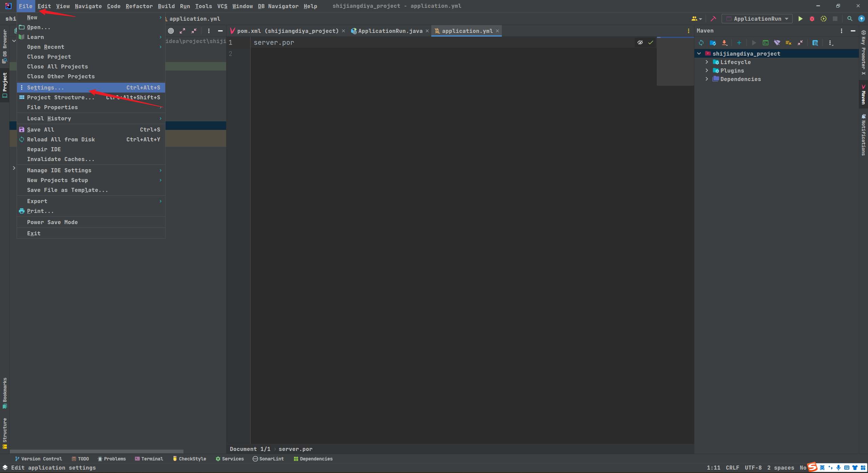The image size is (868, 473).
Task: Click CRLF line separator in status bar
Action: [732, 468]
